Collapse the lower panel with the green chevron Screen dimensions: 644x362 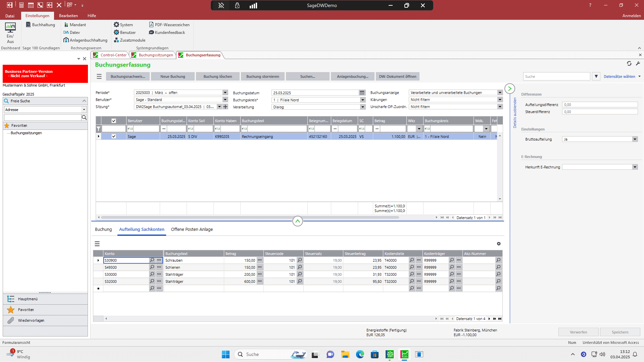pos(297,221)
